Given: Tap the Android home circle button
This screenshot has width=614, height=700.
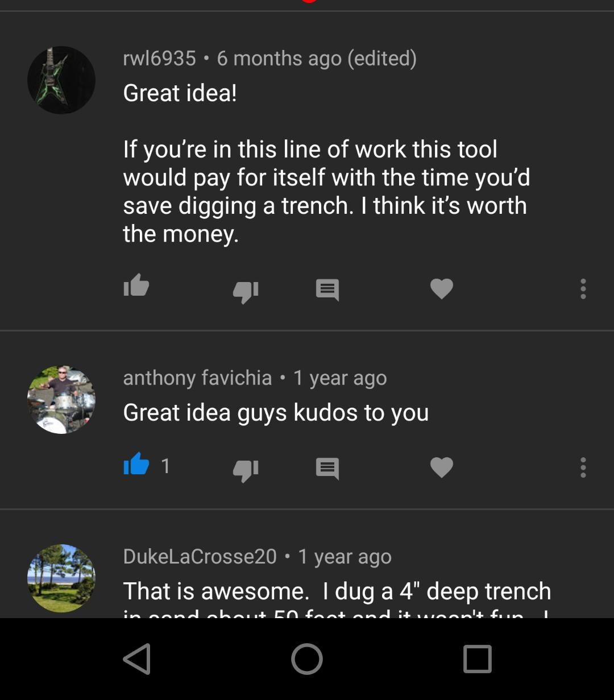Looking at the screenshot, I should tap(307, 659).
